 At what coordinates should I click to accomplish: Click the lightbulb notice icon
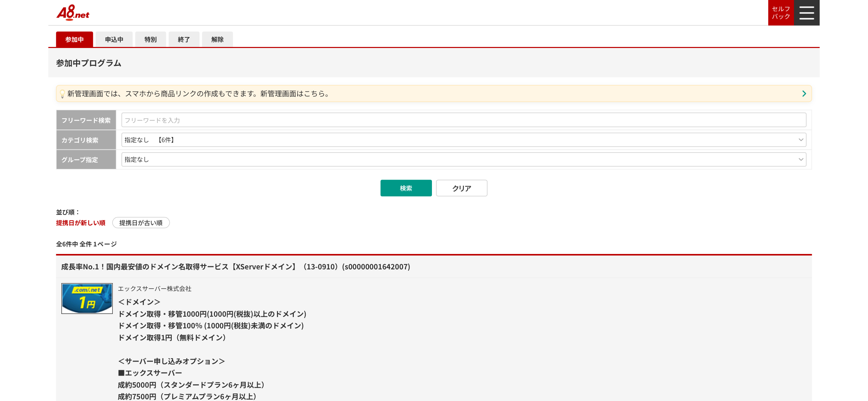pos(62,94)
